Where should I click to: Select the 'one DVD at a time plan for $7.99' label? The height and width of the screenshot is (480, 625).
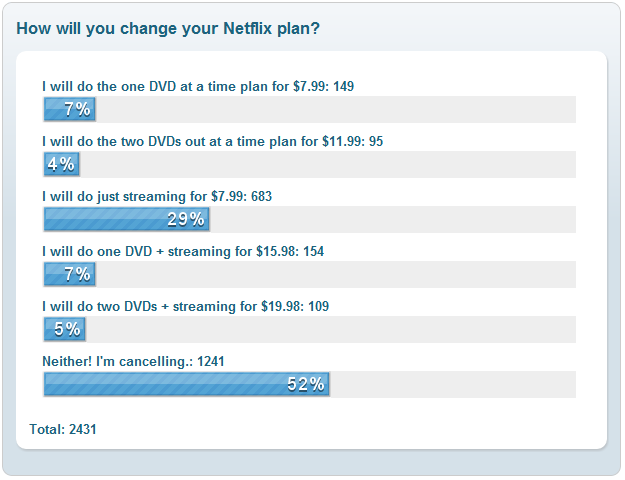[x=198, y=87]
